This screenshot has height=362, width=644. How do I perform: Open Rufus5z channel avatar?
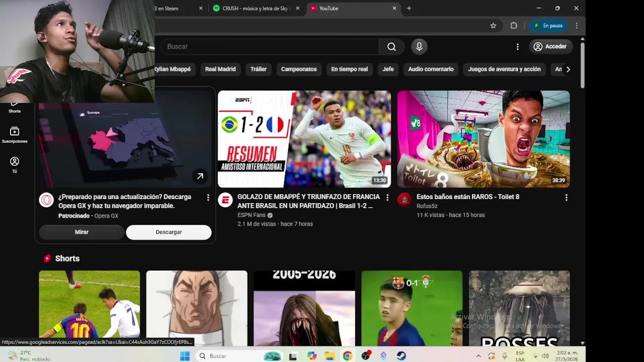point(405,200)
